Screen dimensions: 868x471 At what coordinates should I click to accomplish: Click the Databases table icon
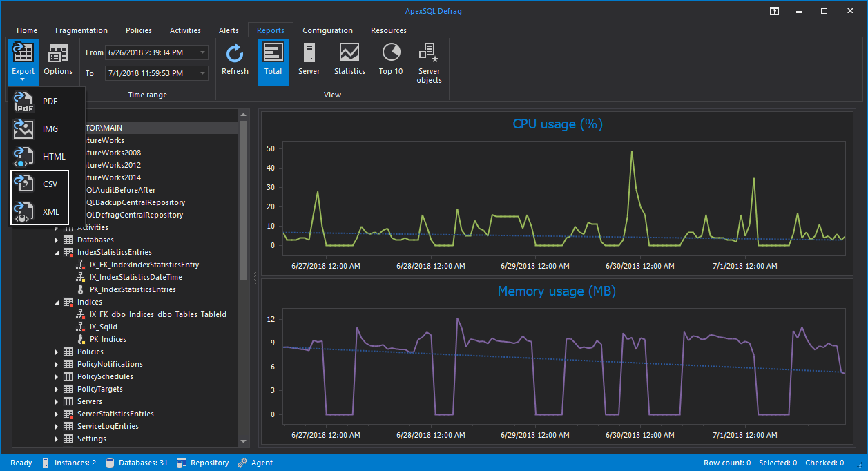[68, 240]
